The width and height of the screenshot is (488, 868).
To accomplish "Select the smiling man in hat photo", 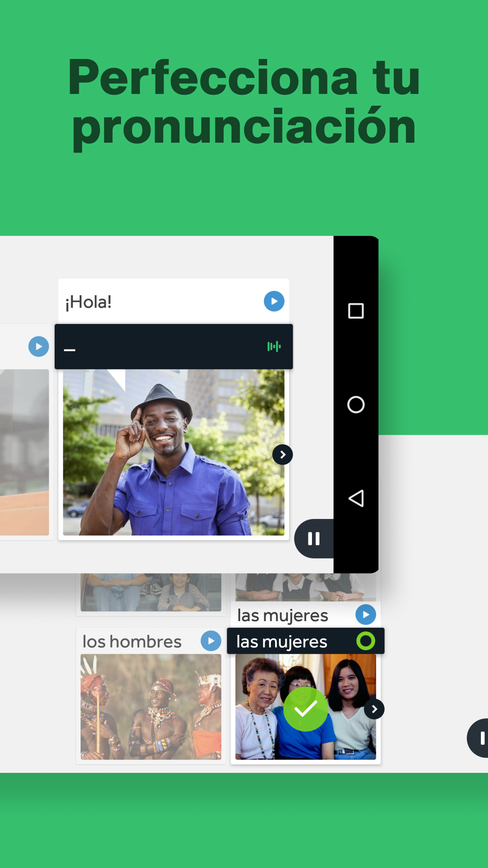I will 174,452.
